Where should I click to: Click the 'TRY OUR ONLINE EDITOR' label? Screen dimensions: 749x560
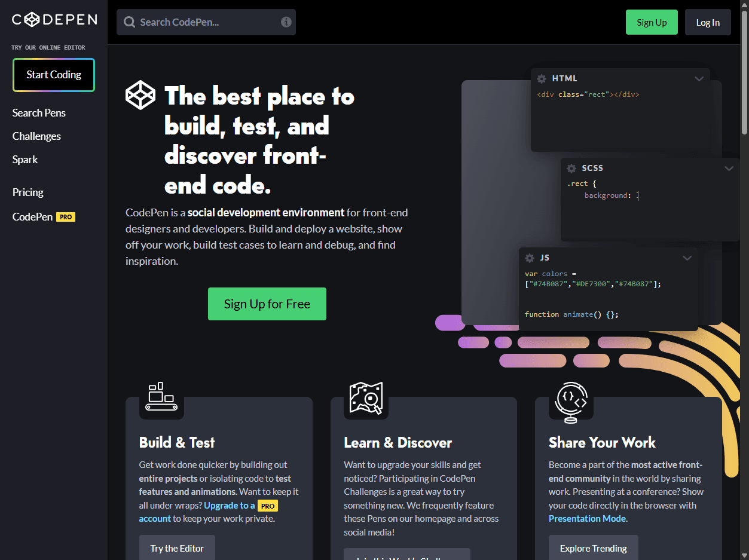coord(48,47)
